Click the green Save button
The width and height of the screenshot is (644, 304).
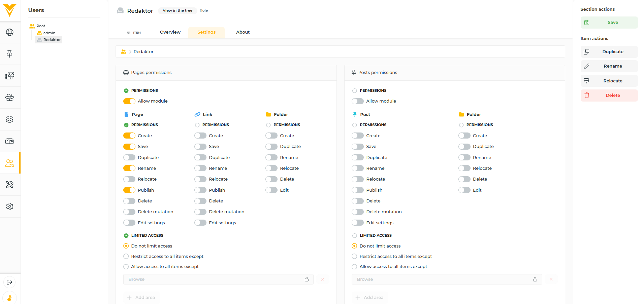pos(609,23)
